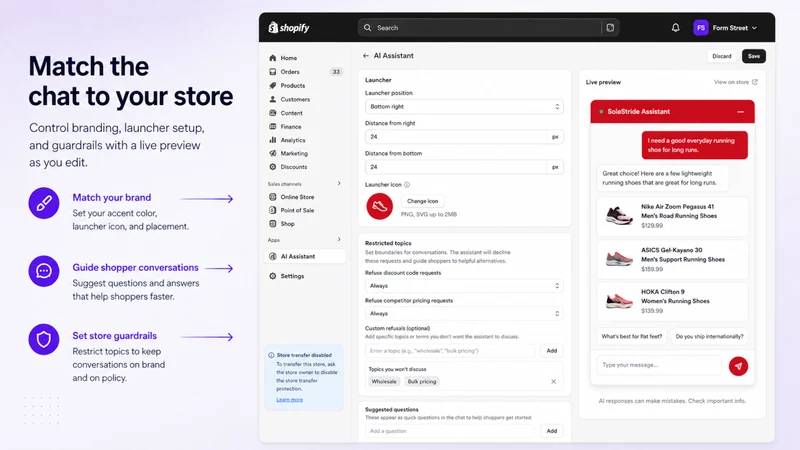Click the Finance sidebar icon

(x=272, y=127)
